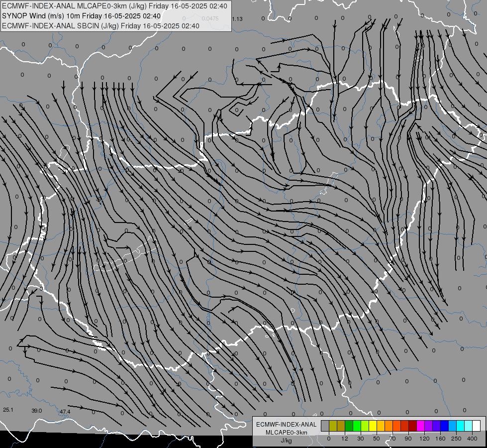
Task: Click the 39.0 value on the map
Action: pos(37,411)
